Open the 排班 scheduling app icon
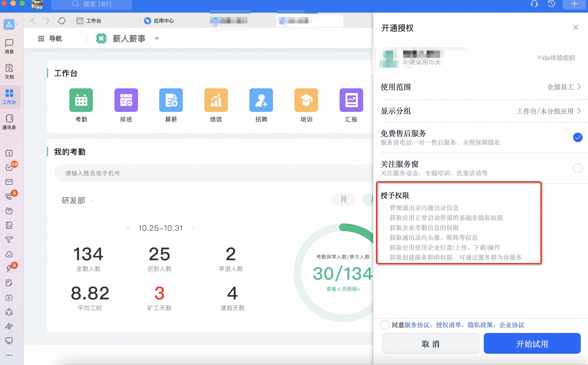Image resolution: width=588 pixels, height=365 pixels. click(126, 100)
